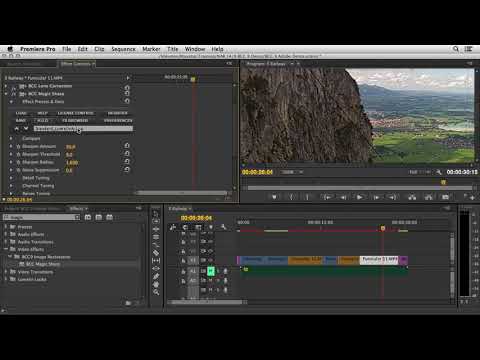Select the Zoom tool in tools panel
This screenshot has width=480, height=360.
click(156, 292)
